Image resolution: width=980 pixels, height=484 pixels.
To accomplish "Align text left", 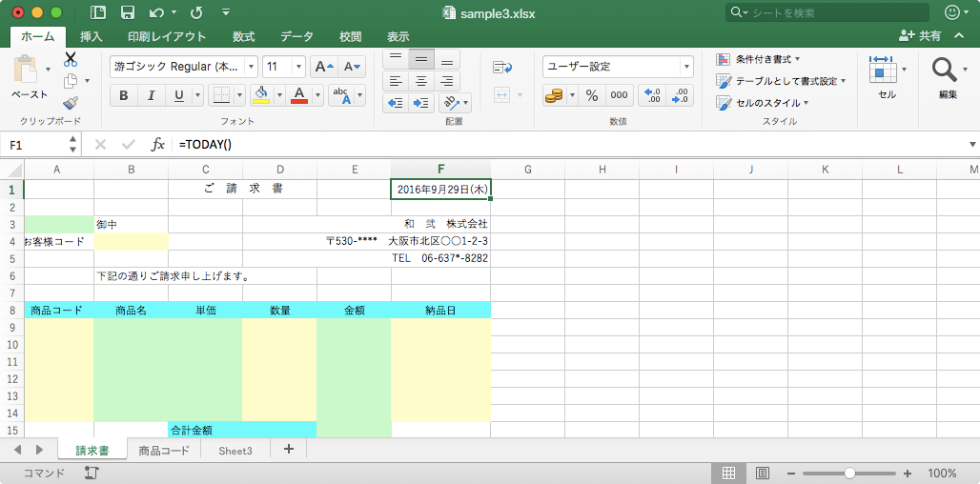I will tap(395, 81).
